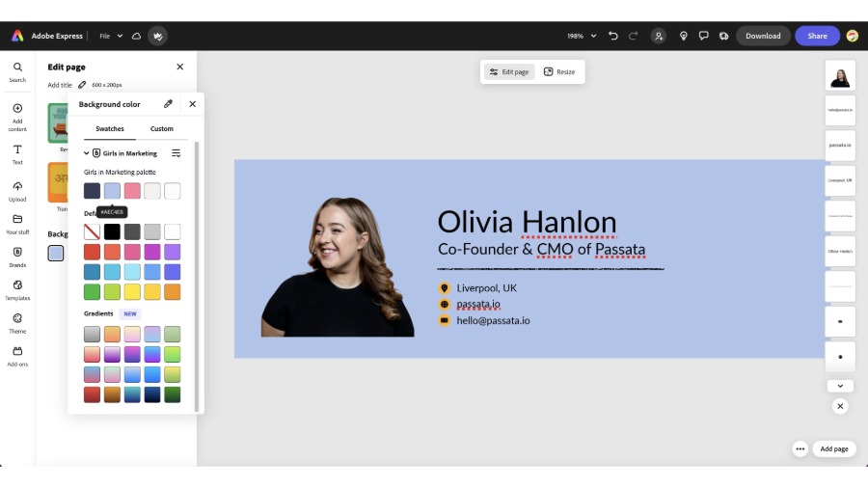This screenshot has width=868, height=488.
Task: Select the Olivia Hanlon text page thumbnail
Action: 840,251
